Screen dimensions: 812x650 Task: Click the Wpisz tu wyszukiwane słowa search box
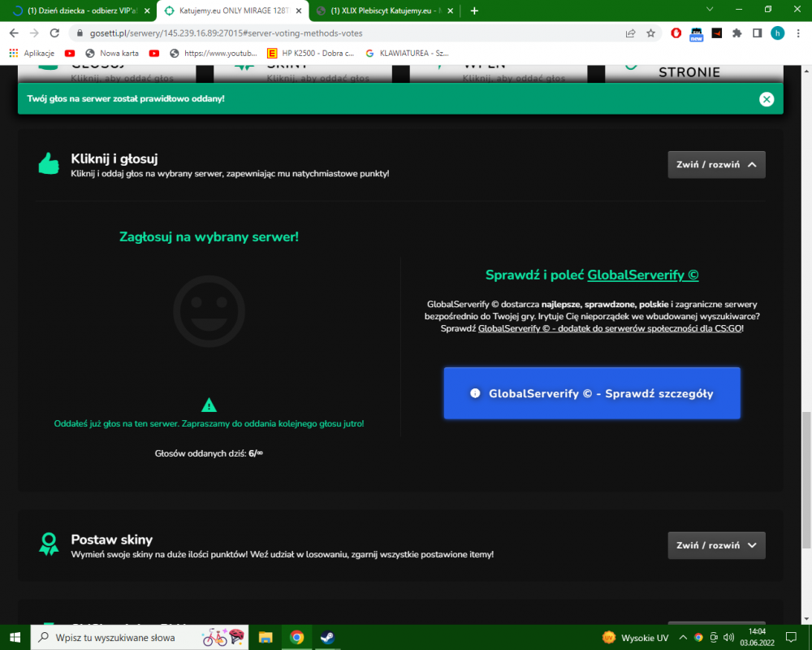(x=140, y=637)
